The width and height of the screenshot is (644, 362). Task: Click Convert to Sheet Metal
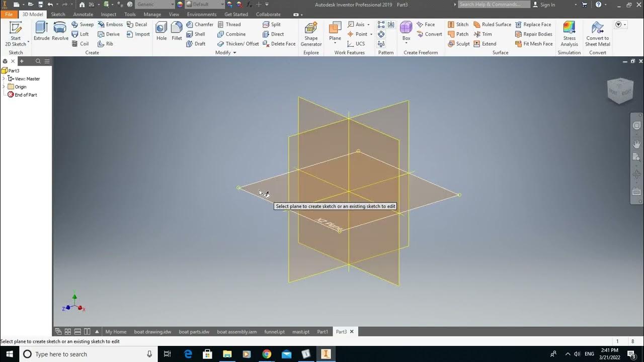597,34
